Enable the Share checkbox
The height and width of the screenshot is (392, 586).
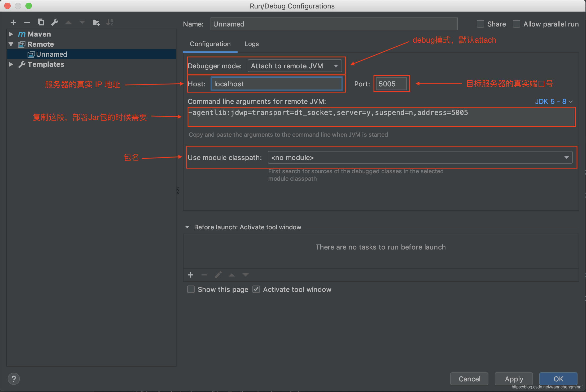480,24
